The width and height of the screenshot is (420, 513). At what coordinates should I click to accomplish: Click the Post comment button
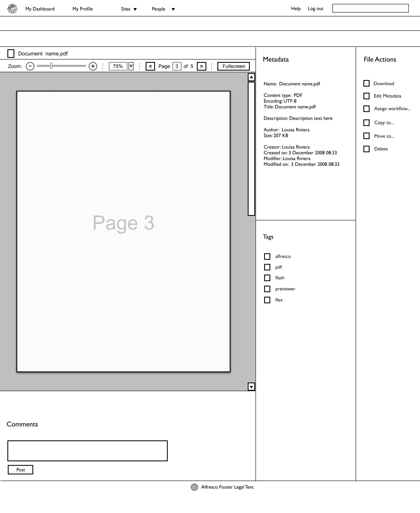point(21,469)
